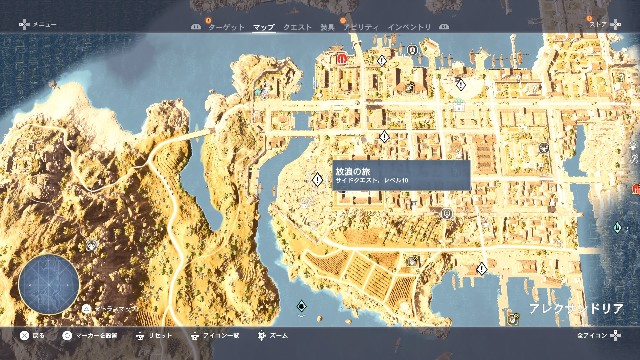
Task: Click the round icon in the eastern district
Action: (x=544, y=147)
